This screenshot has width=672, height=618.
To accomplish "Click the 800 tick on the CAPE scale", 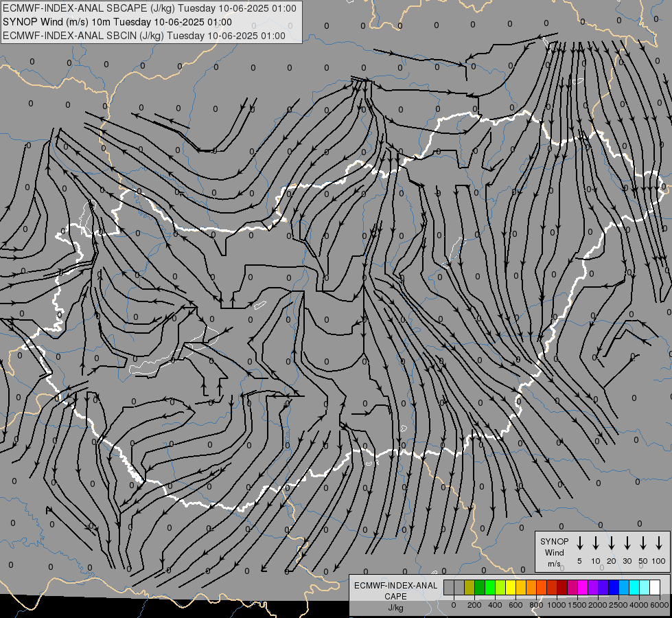I will click(x=536, y=605).
